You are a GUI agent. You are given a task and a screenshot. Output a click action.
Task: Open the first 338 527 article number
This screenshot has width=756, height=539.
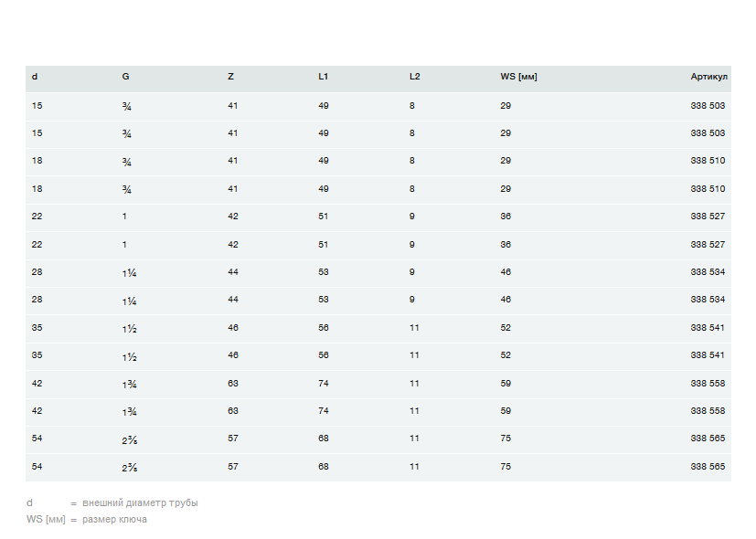coord(708,217)
